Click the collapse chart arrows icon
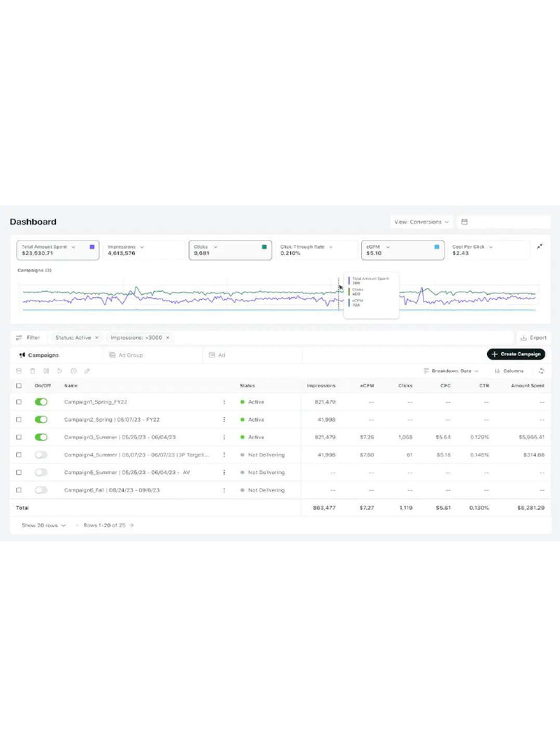This screenshot has width=560, height=747. (x=540, y=247)
